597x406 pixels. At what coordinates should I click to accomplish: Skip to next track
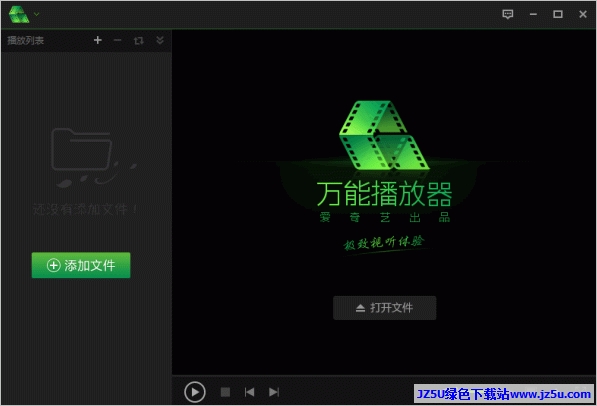[274, 392]
